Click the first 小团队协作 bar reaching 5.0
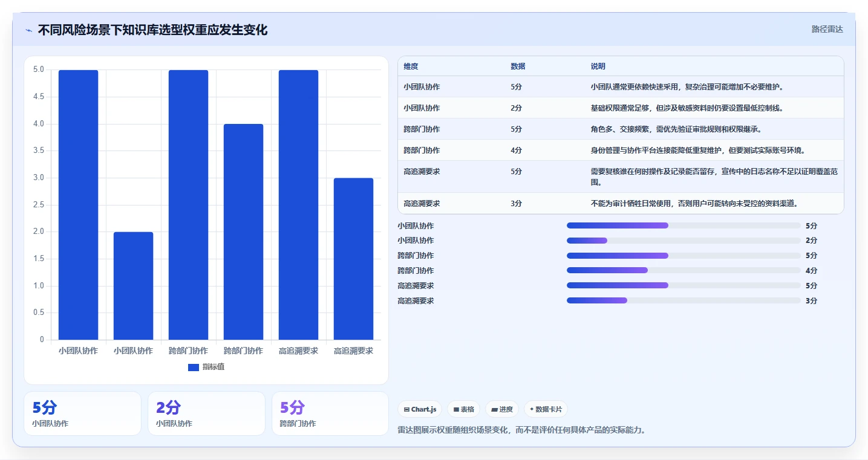The width and height of the screenshot is (868, 460). (78, 205)
